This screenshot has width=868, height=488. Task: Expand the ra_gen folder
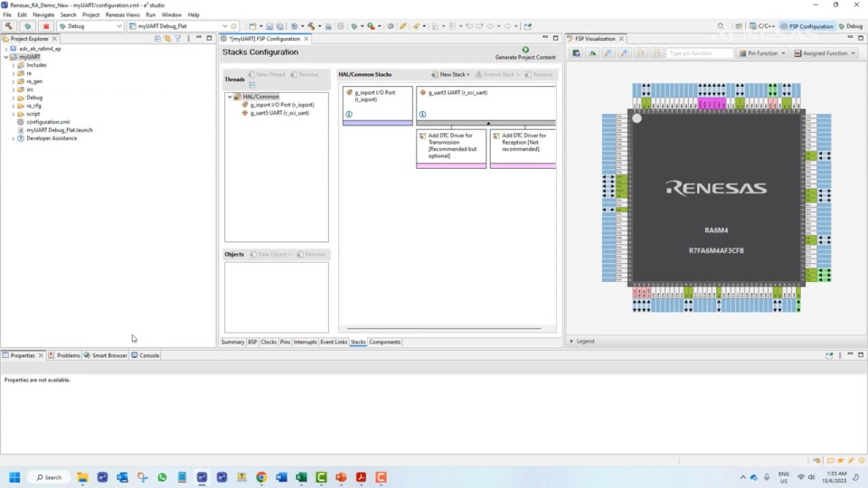(14, 81)
